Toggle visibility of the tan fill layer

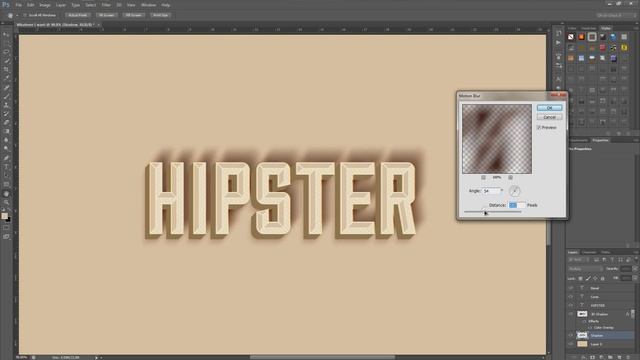coord(571,344)
